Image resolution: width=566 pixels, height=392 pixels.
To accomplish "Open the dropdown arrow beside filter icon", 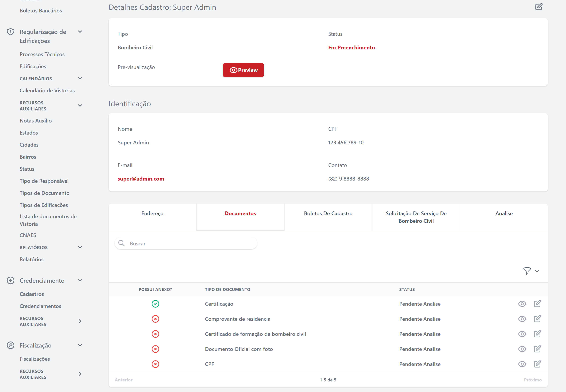I will point(537,271).
